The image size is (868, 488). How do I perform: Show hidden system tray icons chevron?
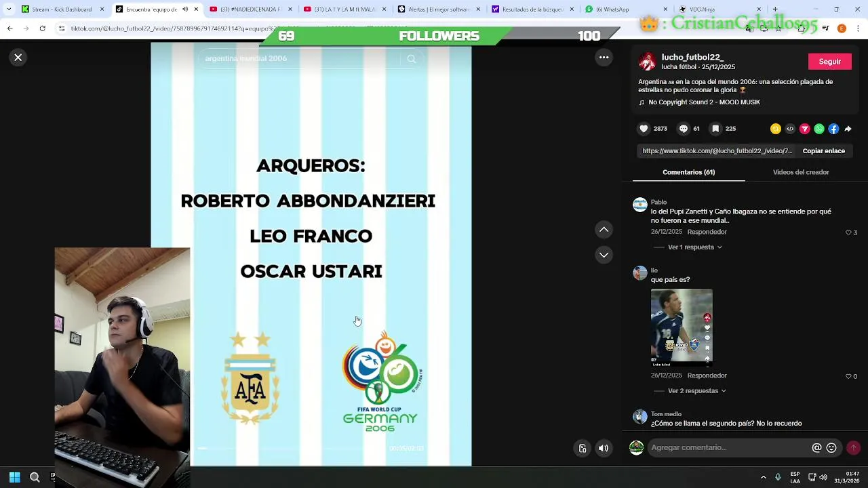(763, 477)
